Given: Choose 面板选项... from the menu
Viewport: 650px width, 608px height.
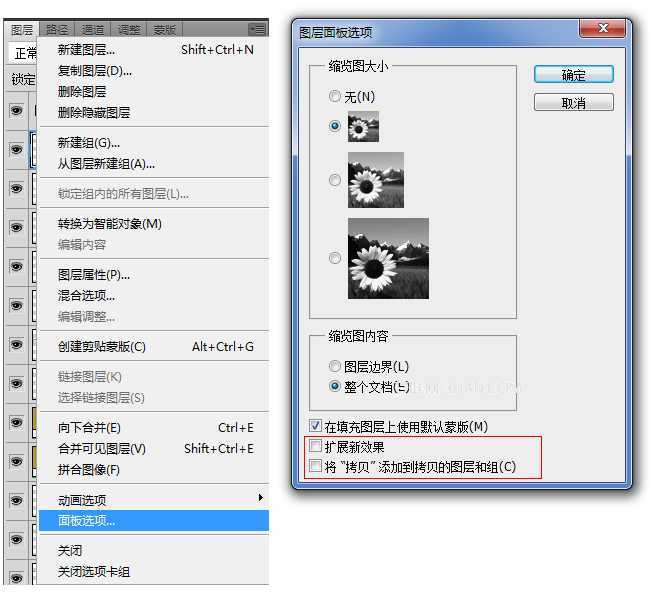Looking at the screenshot, I should point(86,520).
